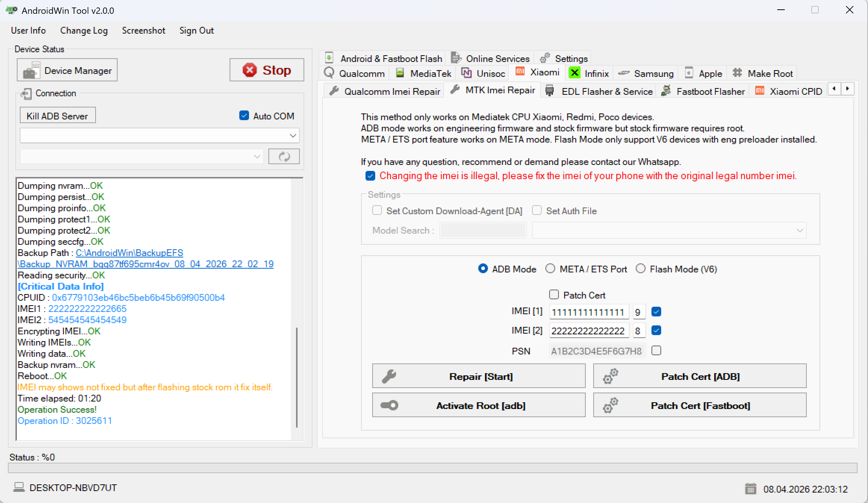Select META / ETS Port mode

(x=550, y=268)
